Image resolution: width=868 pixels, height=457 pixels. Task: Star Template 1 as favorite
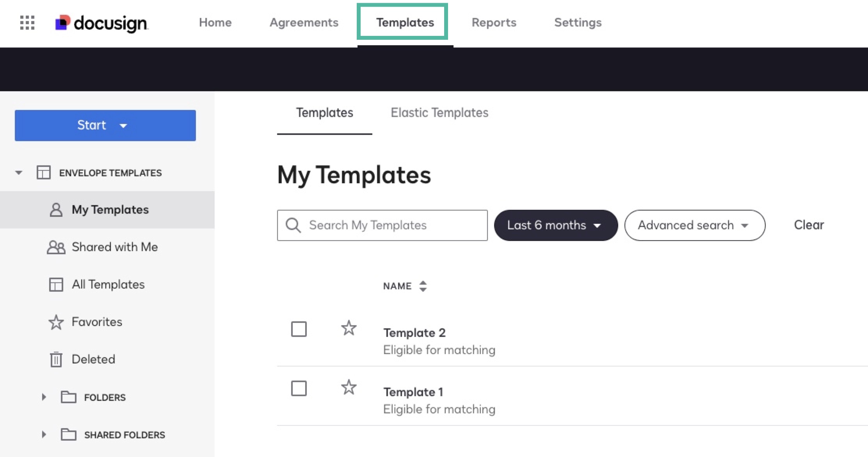[349, 387]
